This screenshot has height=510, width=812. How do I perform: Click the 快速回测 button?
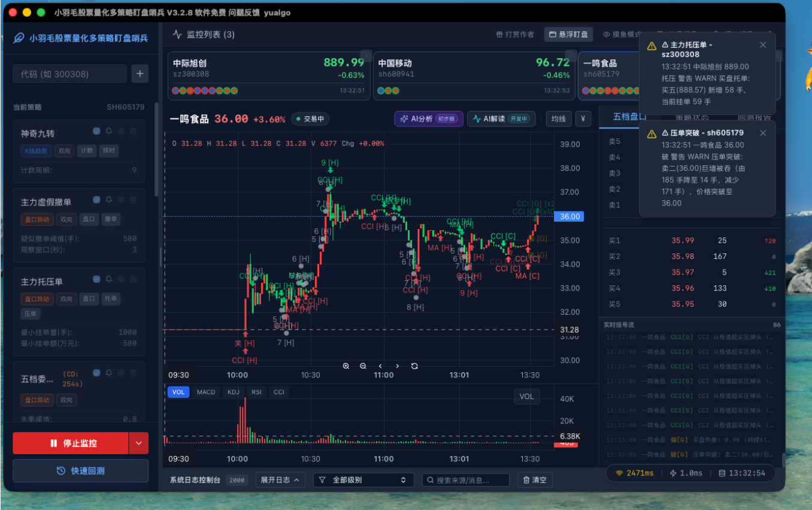click(x=81, y=470)
